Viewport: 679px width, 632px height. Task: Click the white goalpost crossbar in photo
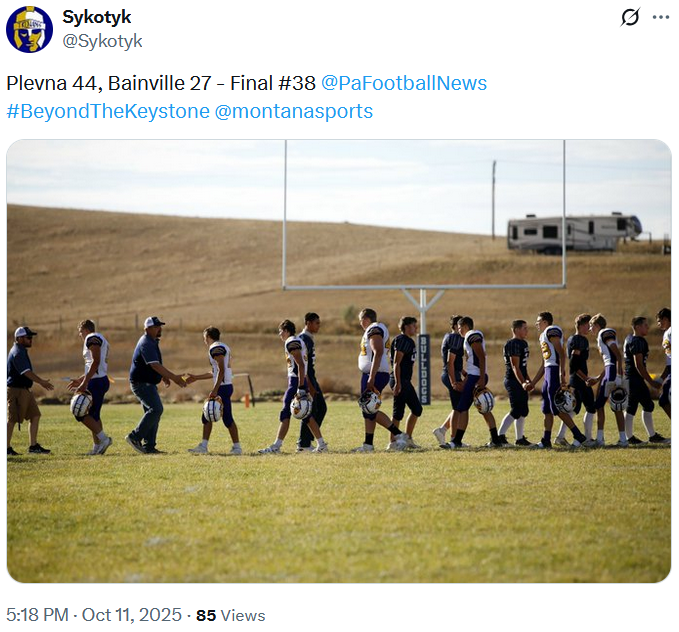[x=424, y=288]
